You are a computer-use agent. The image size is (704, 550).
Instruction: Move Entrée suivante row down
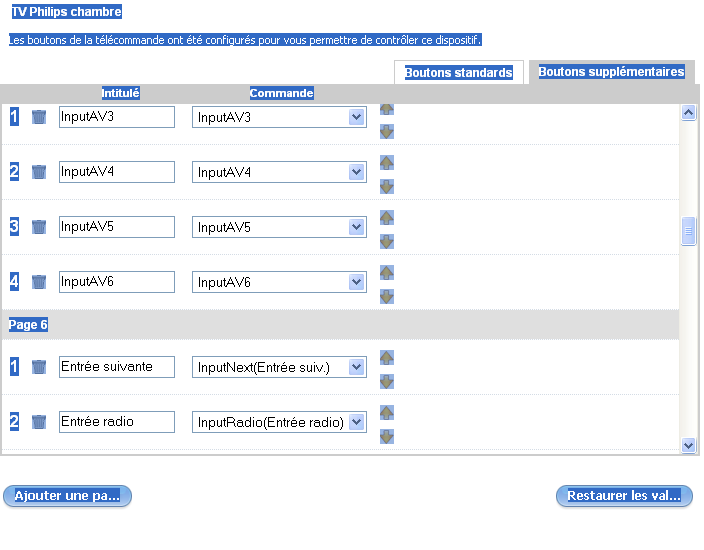coord(387,381)
